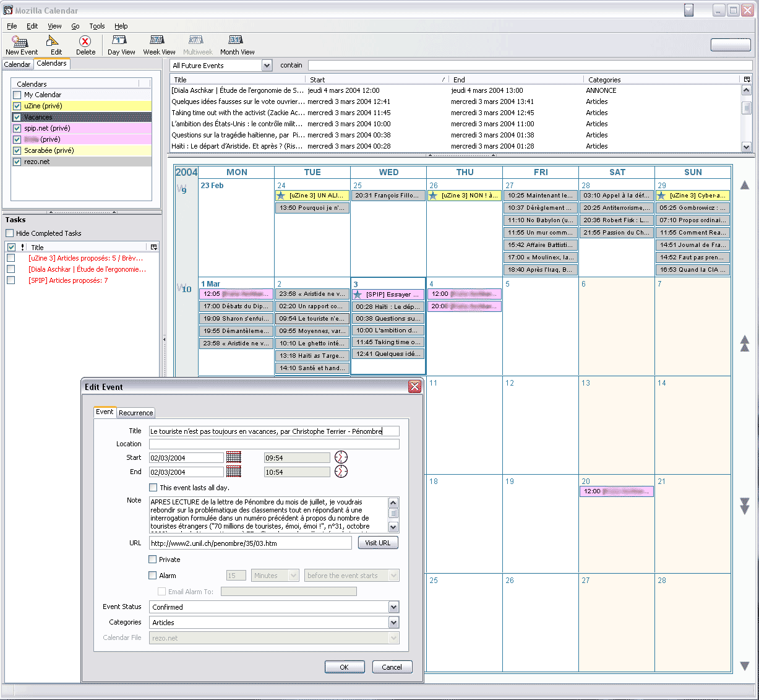The width and height of the screenshot is (759, 700).
Task: Open the start date calendar picker
Action: (x=233, y=457)
